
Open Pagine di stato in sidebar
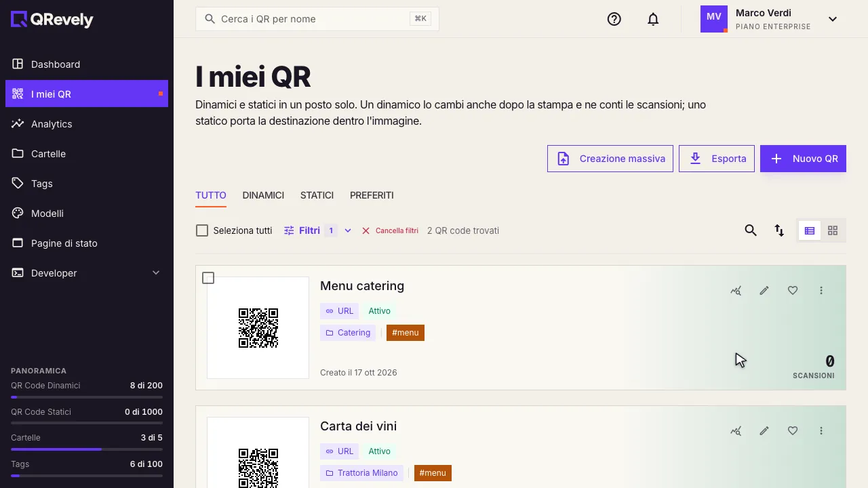click(87, 243)
